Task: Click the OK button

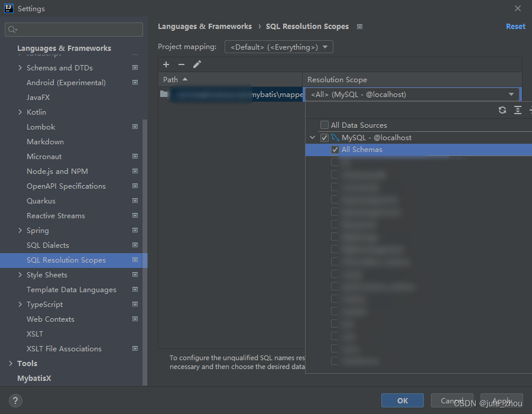Action: (x=403, y=400)
